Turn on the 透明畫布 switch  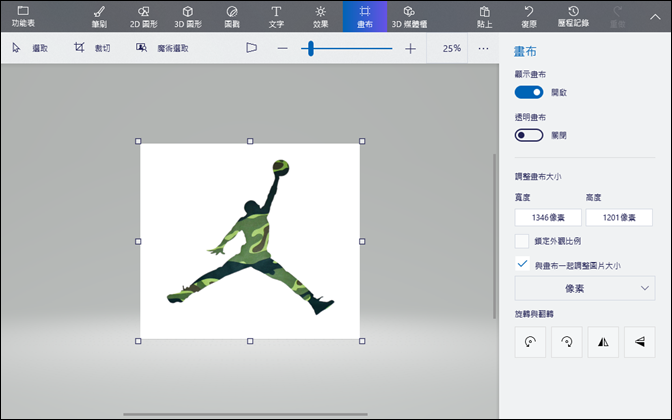[x=529, y=135]
